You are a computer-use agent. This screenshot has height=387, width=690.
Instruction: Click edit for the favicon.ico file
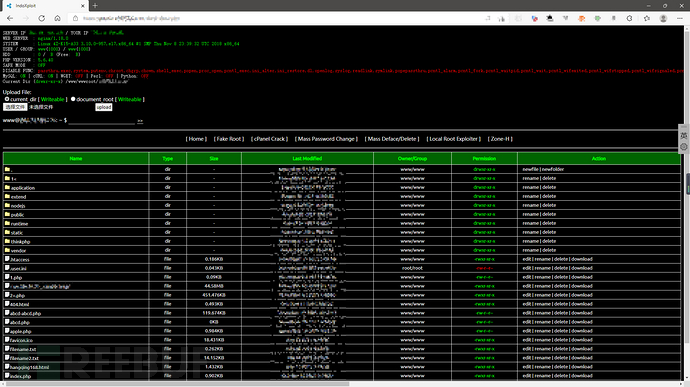pos(527,340)
